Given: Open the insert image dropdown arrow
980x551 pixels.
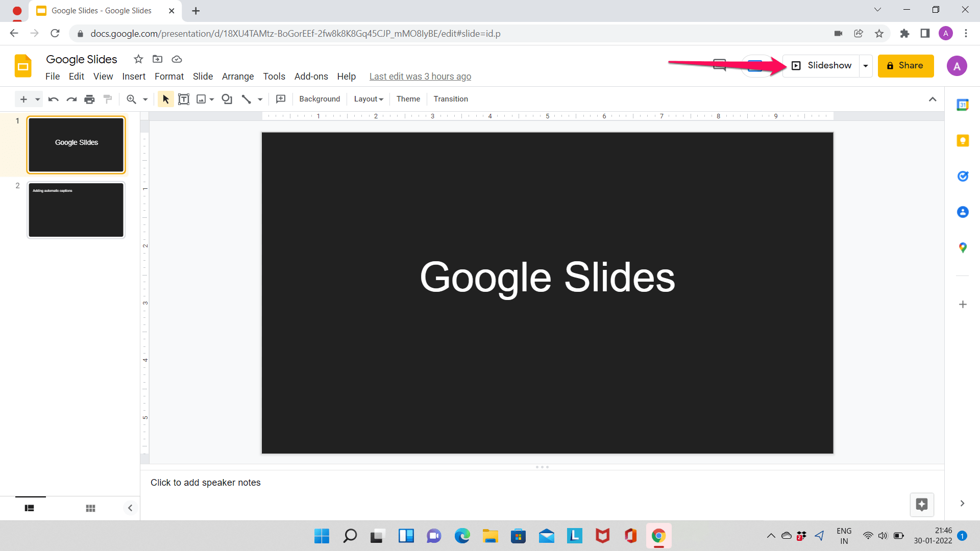Looking at the screenshot, I should (212, 99).
